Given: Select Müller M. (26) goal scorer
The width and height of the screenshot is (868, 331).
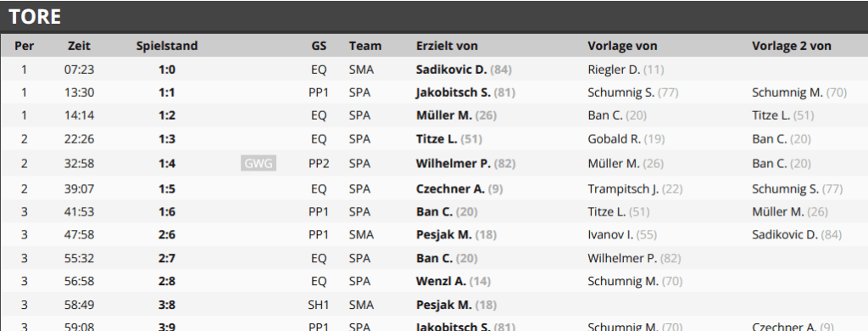Looking at the screenshot, I should 456,115.
